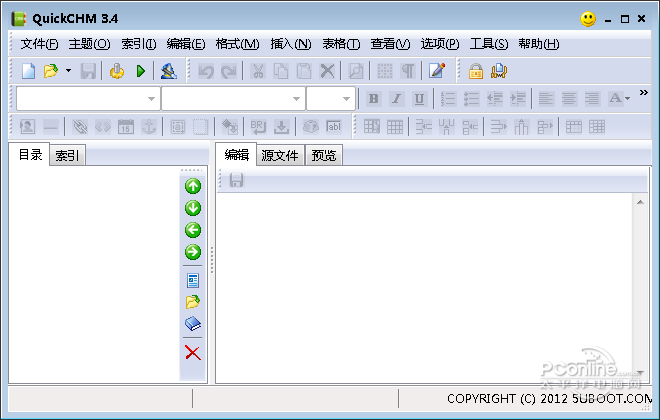Screen dimensions: 660x420
Task: Open the 帮助(H) menu
Action: (539, 44)
